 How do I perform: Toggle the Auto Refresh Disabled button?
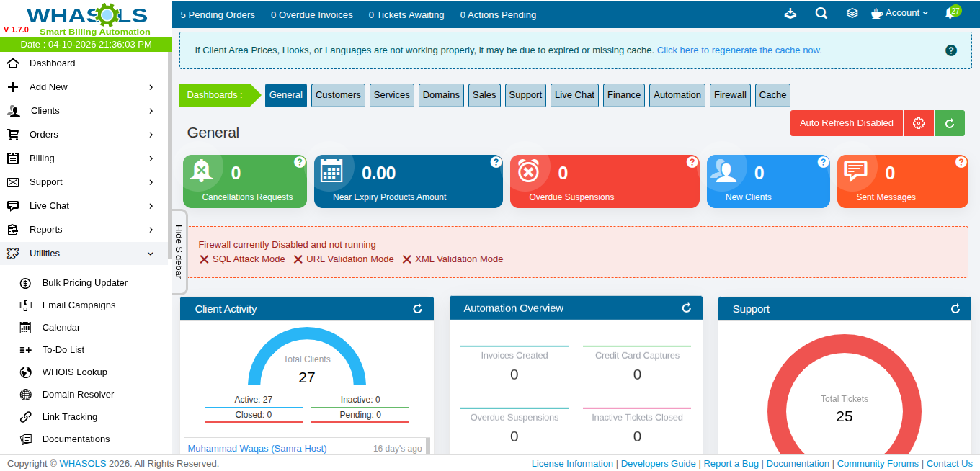pyautogui.click(x=846, y=123)
